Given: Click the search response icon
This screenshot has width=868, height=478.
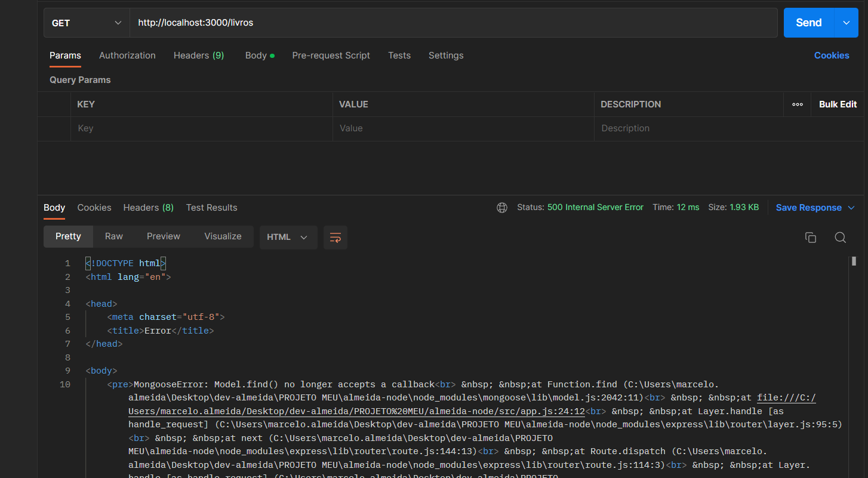Looking at the screenshot, I should (840, 238).
